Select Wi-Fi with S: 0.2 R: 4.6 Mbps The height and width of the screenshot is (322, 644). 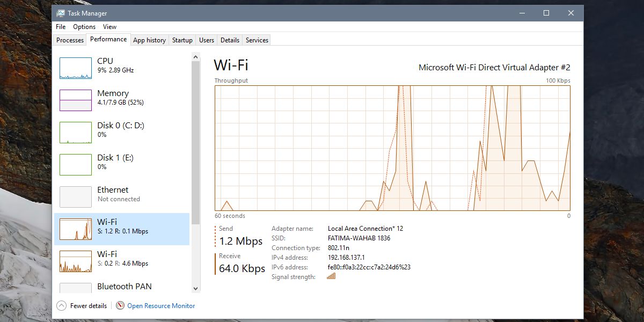tap(122, 261)
